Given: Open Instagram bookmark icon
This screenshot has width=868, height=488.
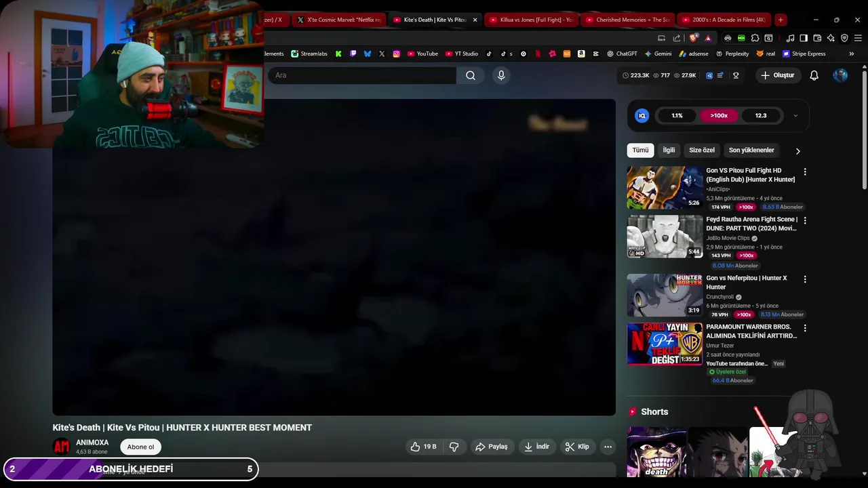Looking at the screenshot, I should [397, 54].
